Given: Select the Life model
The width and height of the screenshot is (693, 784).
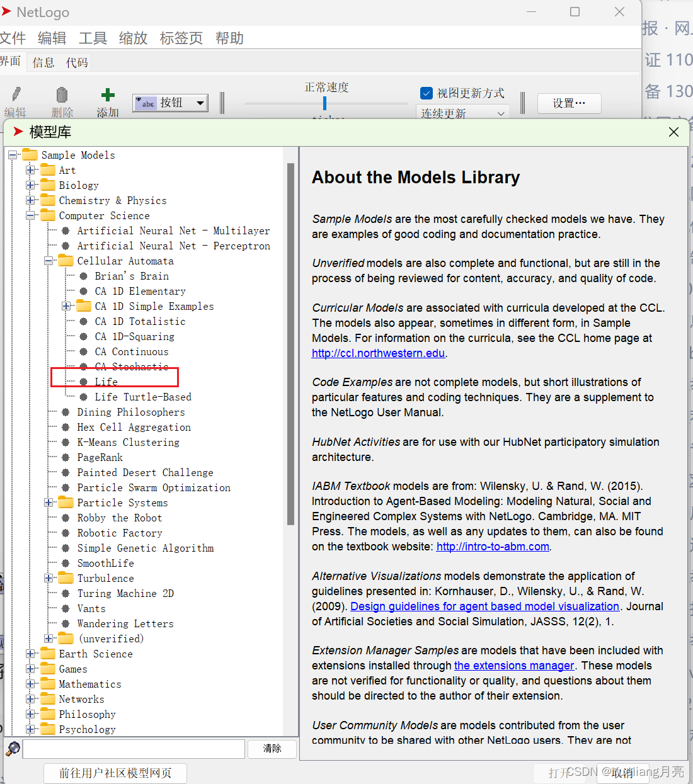Looking at the screenshot, I should coord(106,382).
